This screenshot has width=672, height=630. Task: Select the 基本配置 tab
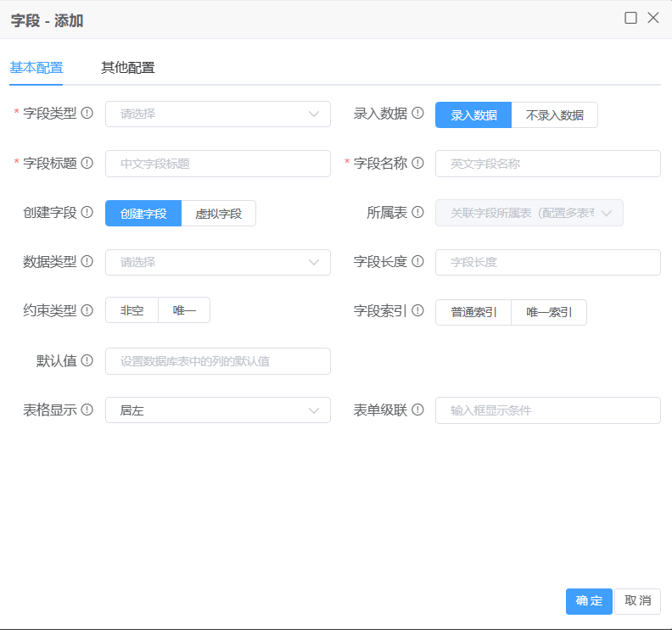click(36, 68)
